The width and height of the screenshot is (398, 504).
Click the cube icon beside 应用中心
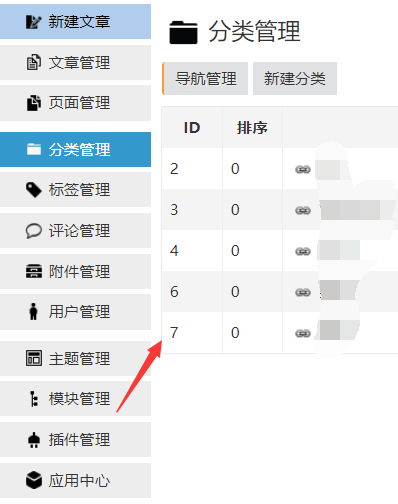click(34, 480)
